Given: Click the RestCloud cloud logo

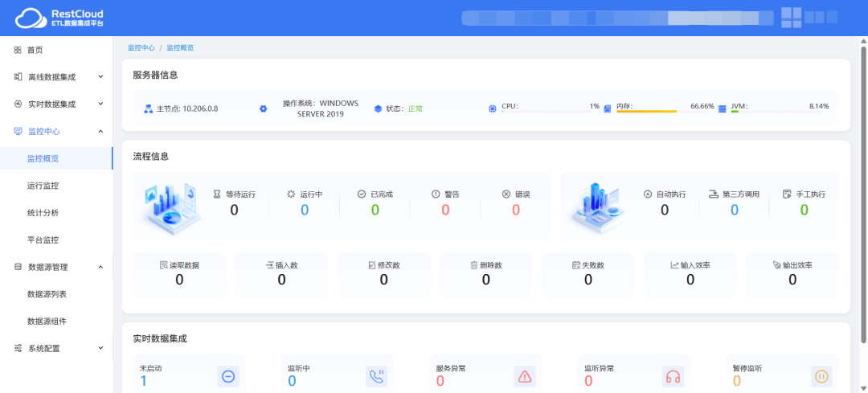Looking at the screenshot, I should [x=31, y=19].
